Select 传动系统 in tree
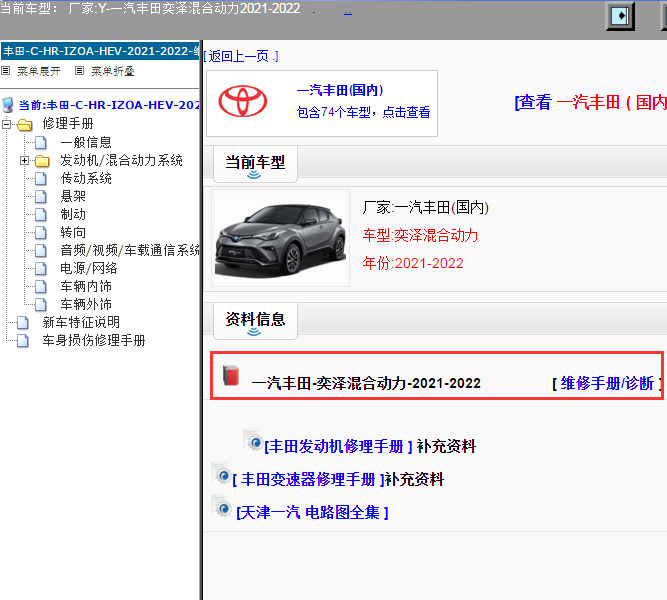This screenshot has height=600, width=667. tap(86, 178)
